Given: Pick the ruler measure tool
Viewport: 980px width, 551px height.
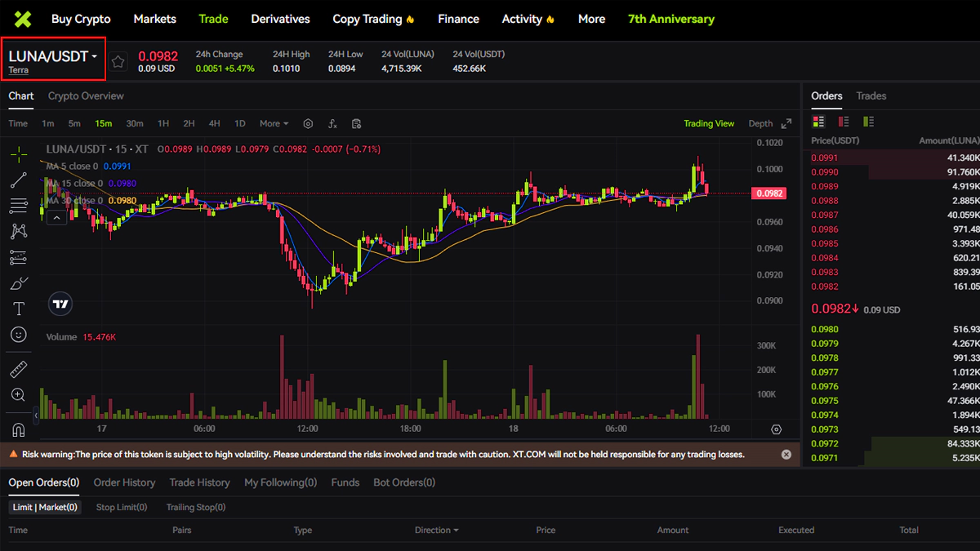Looking at the screenshot, I should tap(18, 369).
